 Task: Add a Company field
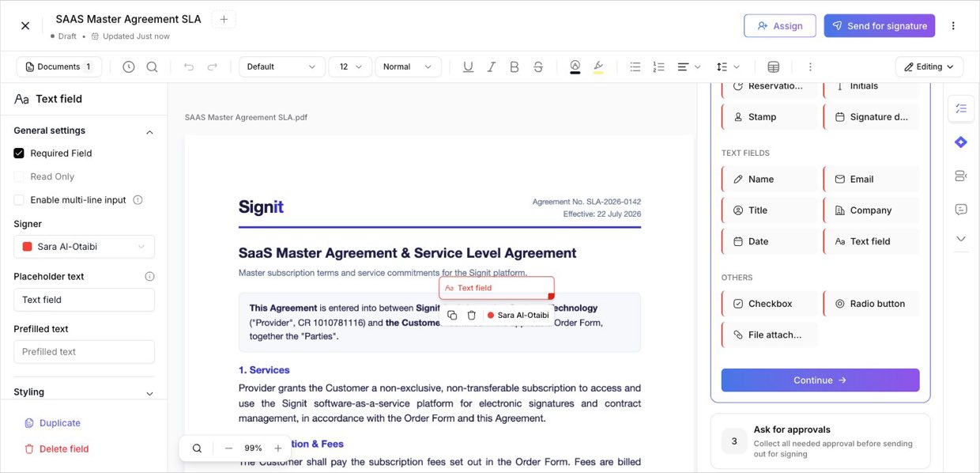[872, 210]
